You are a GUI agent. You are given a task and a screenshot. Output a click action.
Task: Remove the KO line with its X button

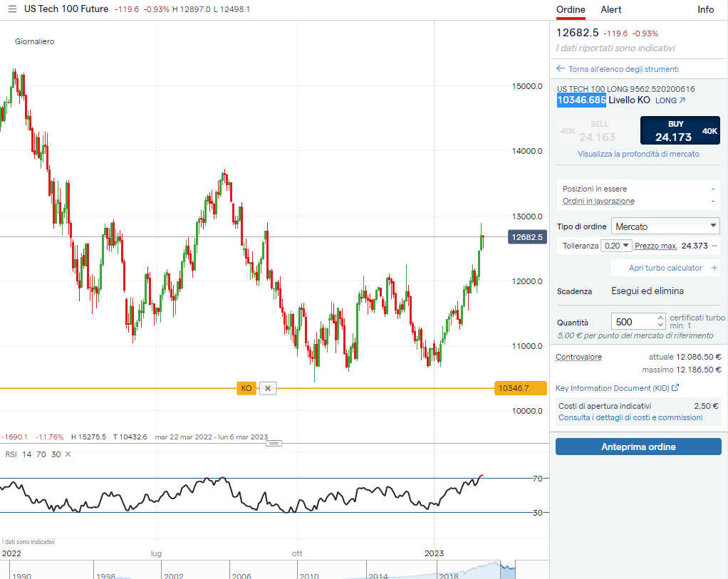268,388
